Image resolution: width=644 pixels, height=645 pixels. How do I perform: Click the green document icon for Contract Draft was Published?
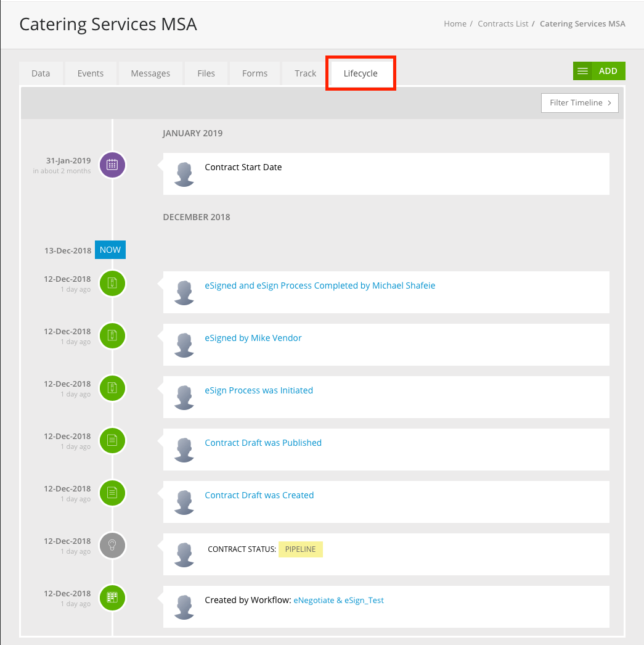pos(112,440)
